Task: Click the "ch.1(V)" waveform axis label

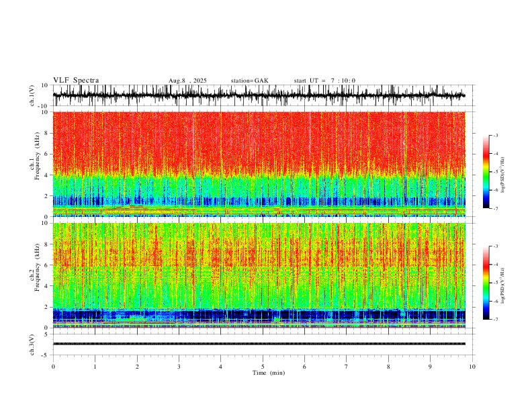Action: (32, 95)
